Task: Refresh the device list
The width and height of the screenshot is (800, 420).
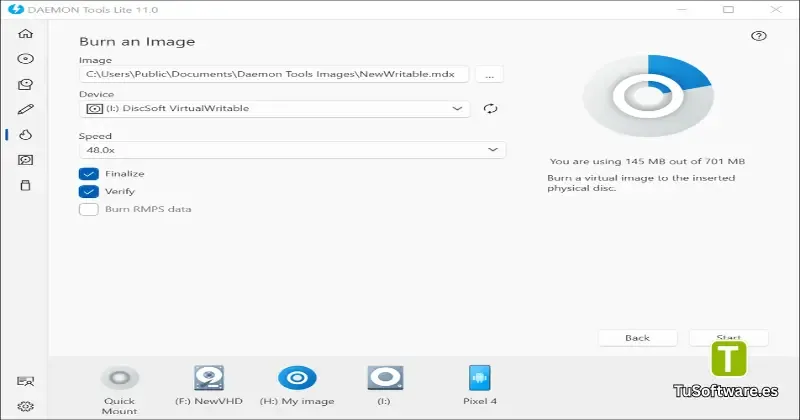Action: 490,108
